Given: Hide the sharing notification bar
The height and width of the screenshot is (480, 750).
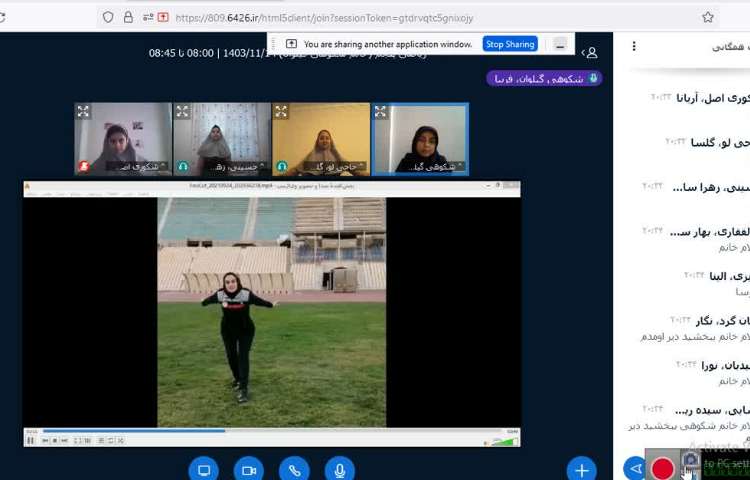Looking at the screenshot, I should point(560,44).
